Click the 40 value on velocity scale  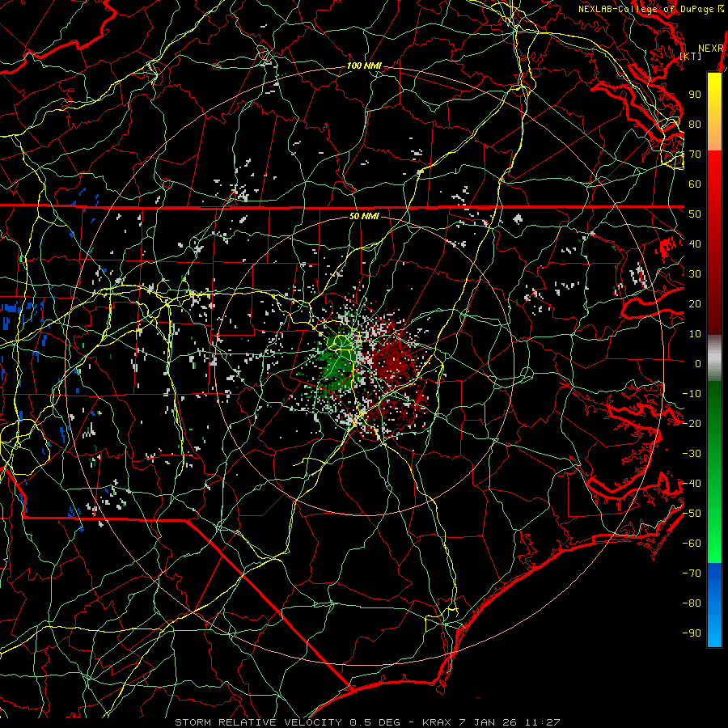pos(695,244)
